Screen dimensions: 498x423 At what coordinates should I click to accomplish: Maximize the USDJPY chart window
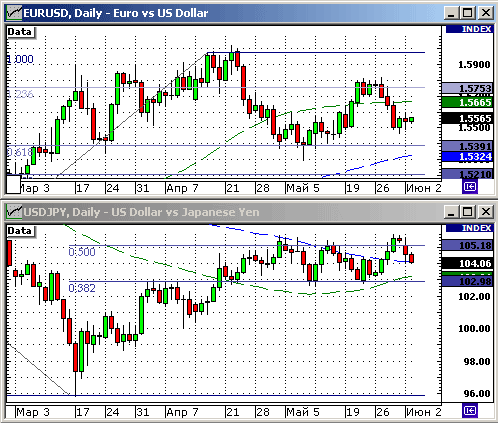[x=468, y=212]
